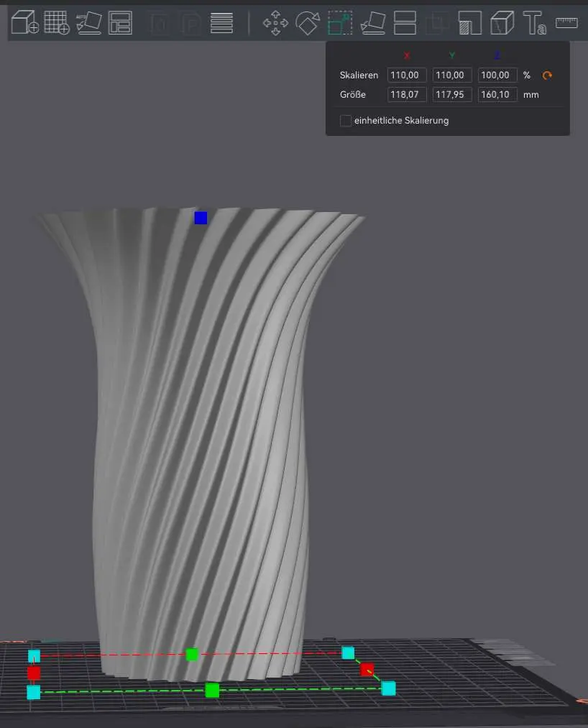Select the Rotate tool
Screen dimensions: 588x728
click(x=308, y=23)
